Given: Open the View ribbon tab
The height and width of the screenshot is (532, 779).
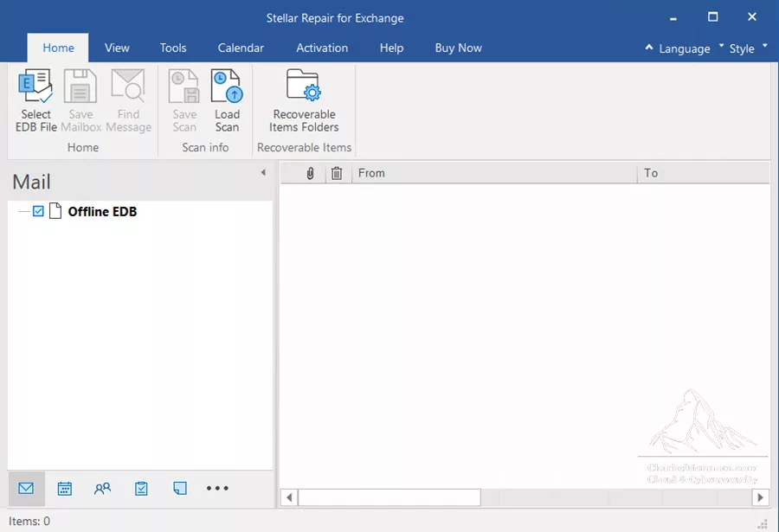Looking at the screenshot, I should point(117,48).
